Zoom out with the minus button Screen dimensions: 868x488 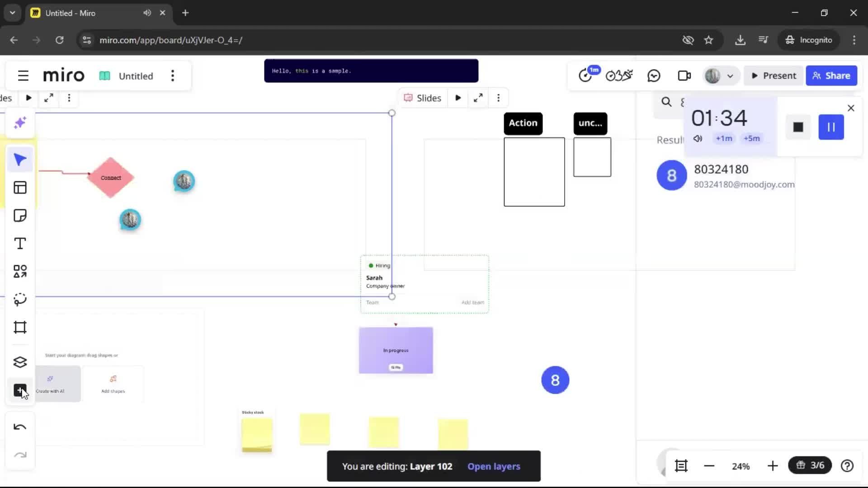click(709, 466)
